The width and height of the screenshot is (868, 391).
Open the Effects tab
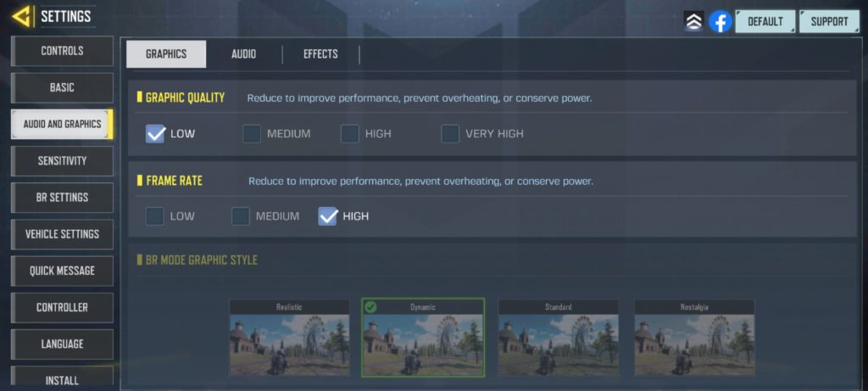coord(320,54)
